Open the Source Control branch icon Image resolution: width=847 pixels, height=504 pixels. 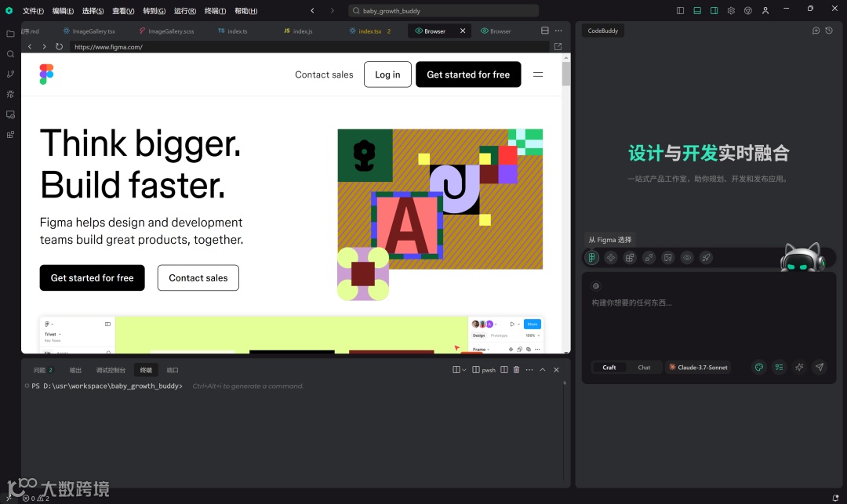(10, 74)
